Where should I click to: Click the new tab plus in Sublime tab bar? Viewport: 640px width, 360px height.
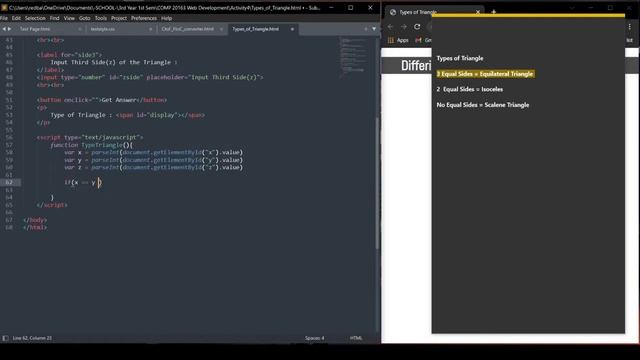click(x=366, y=29)
